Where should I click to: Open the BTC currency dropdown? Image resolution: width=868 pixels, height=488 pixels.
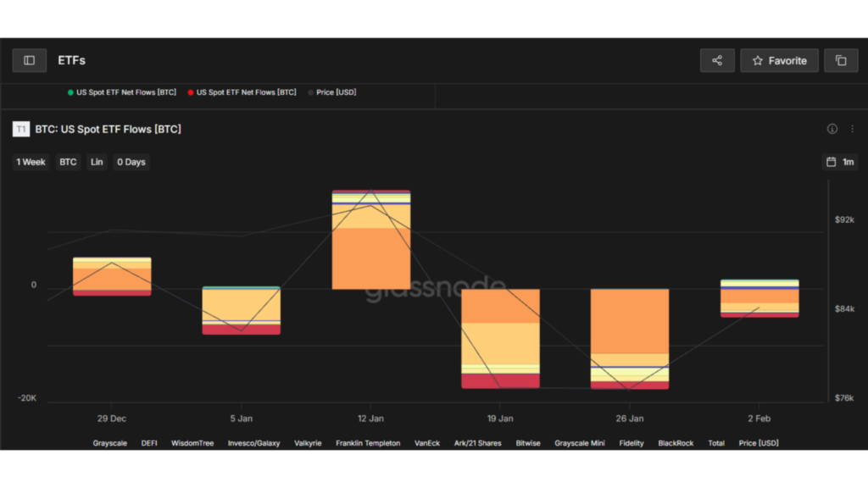(68, 162)
